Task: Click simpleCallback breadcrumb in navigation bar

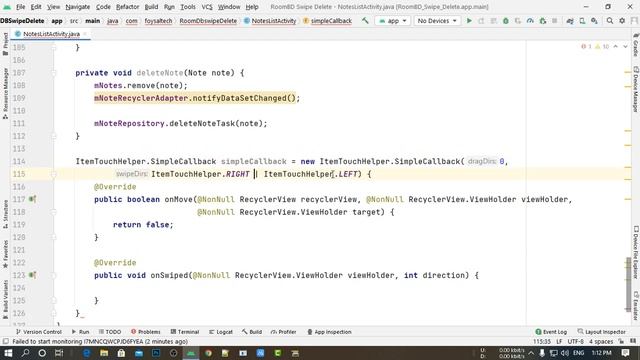Action: click(x=327, y=21)
